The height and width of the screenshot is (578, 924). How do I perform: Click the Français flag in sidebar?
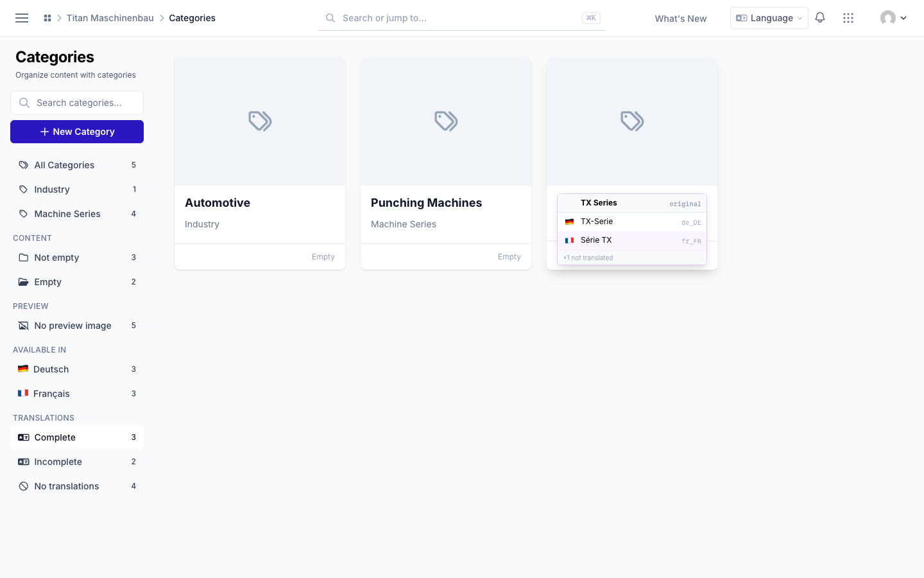click(23, 393)
